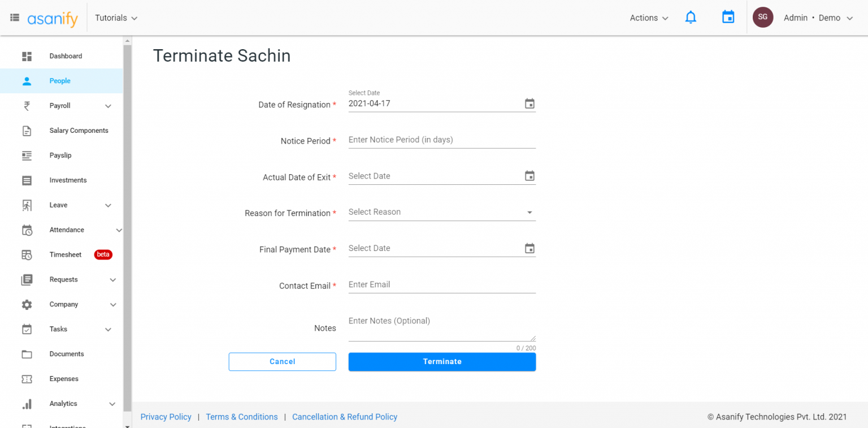Open the calendar icon in the top bar
Screen dimensions: 868x428
tap(728, 17)
